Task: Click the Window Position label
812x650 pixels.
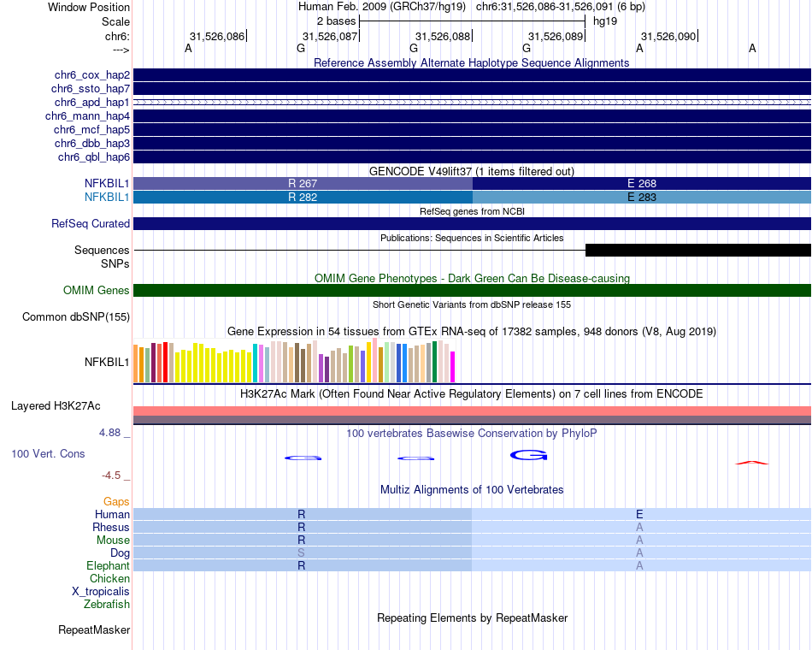Action: click(89, 7)
